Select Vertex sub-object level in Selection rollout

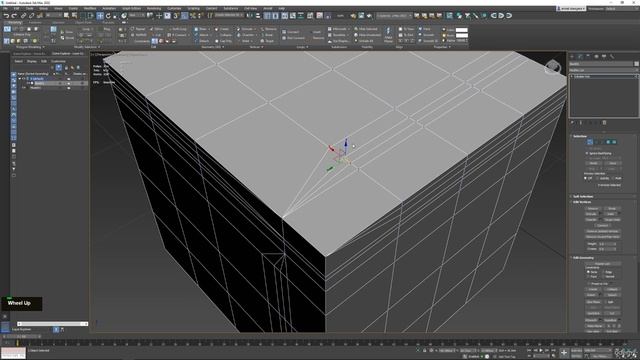pyautogui.click(x=590, y=142)
